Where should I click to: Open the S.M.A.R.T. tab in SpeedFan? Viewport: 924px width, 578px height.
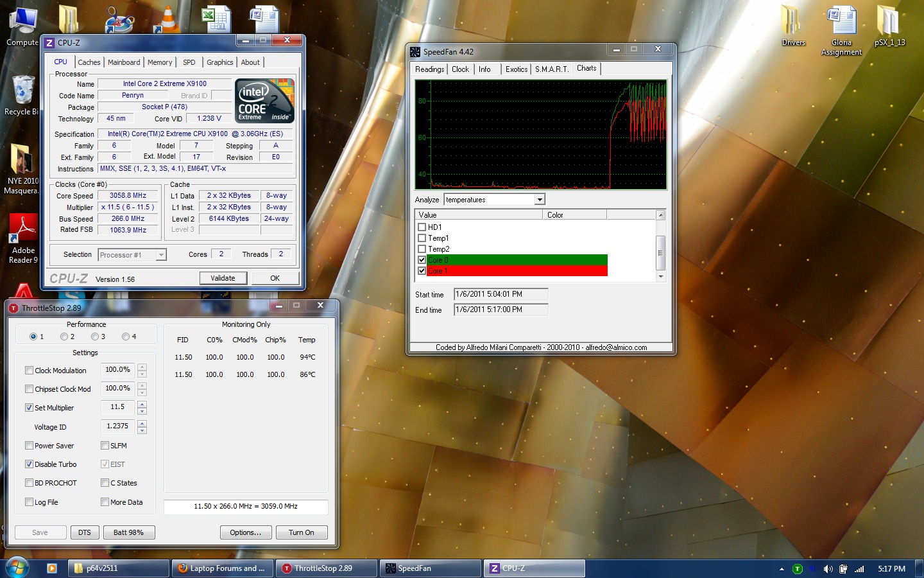click(552, 69)
